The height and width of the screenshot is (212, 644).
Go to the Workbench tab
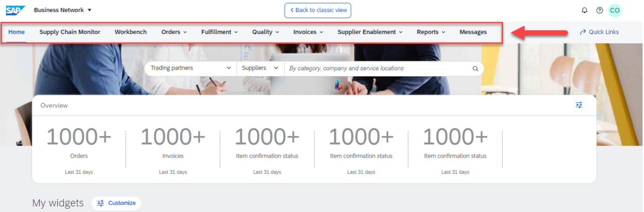(131, 32)
